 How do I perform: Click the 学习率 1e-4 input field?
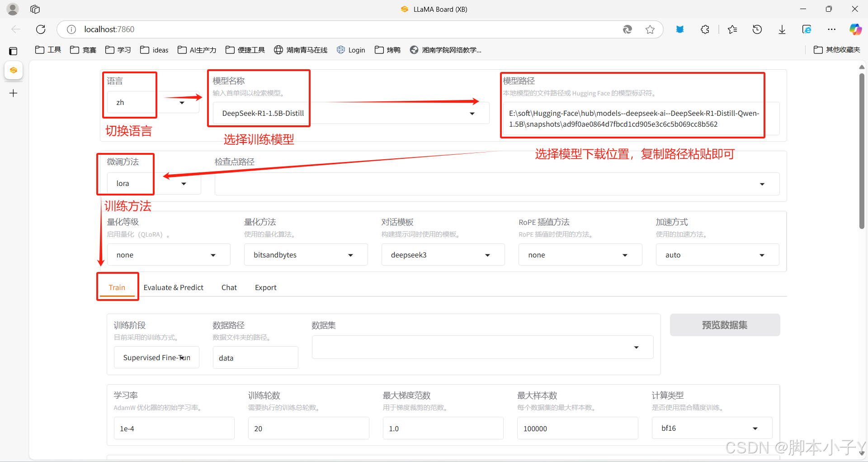174,429
